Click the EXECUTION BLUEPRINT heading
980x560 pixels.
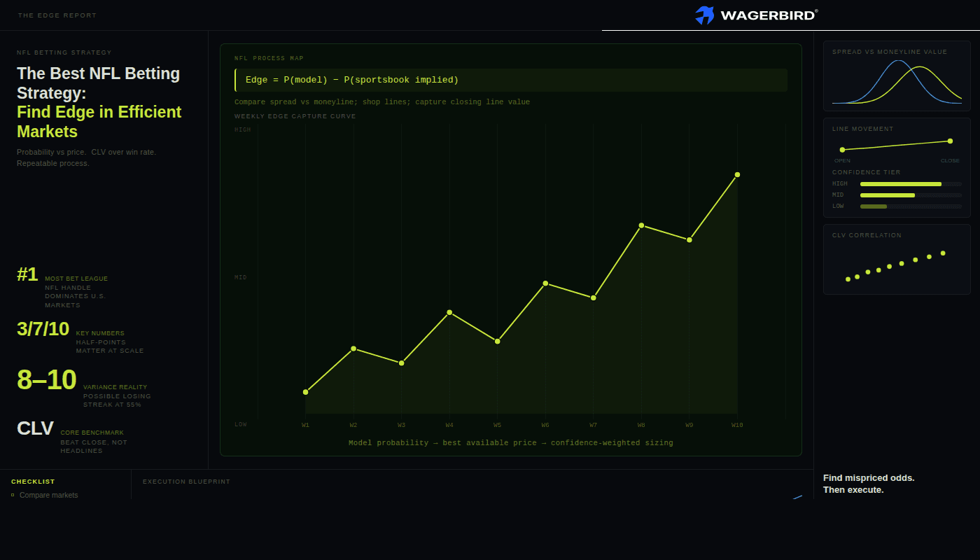(186, 482)
